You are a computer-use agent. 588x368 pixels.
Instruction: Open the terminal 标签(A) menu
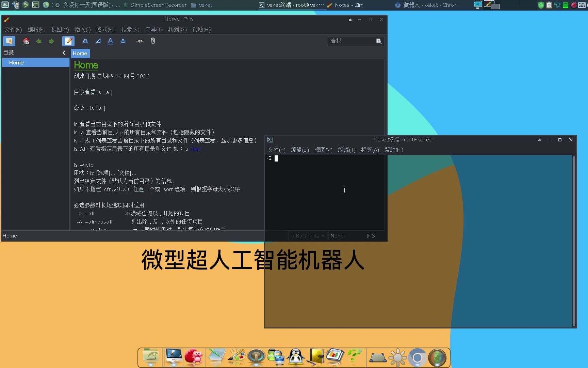click(370, 150)
